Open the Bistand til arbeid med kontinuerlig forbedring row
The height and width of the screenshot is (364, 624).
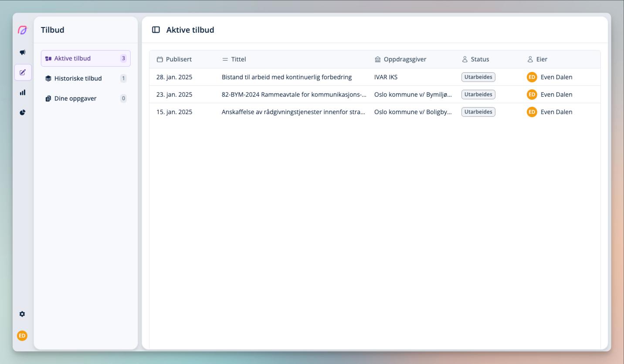tap(286, 77)
